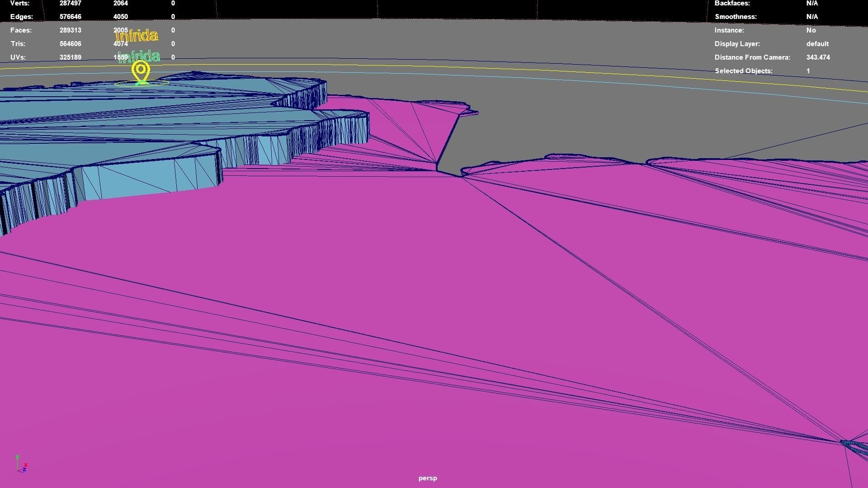
Task: Click the Distance From Camera value 343.474
Action: [818, 57]
